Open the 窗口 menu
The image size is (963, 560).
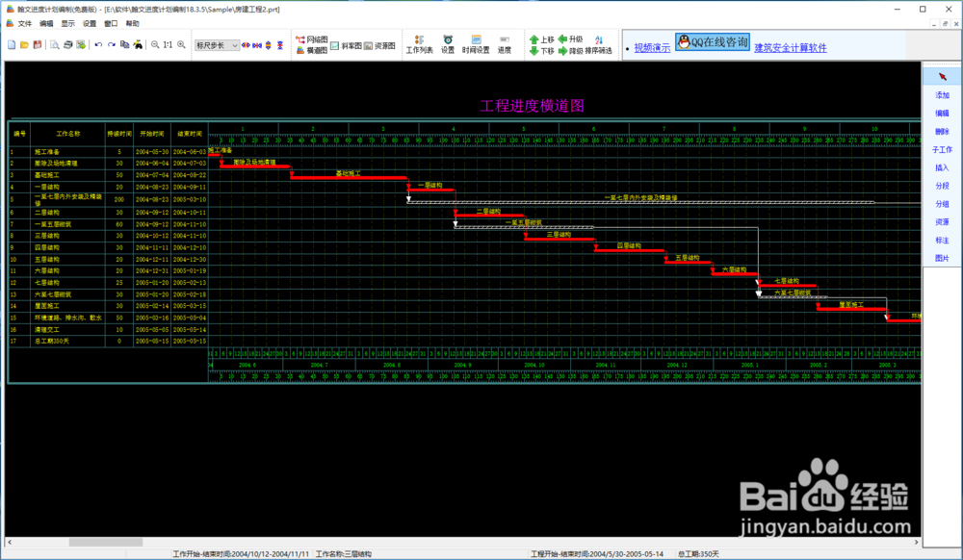coord(111,23)
